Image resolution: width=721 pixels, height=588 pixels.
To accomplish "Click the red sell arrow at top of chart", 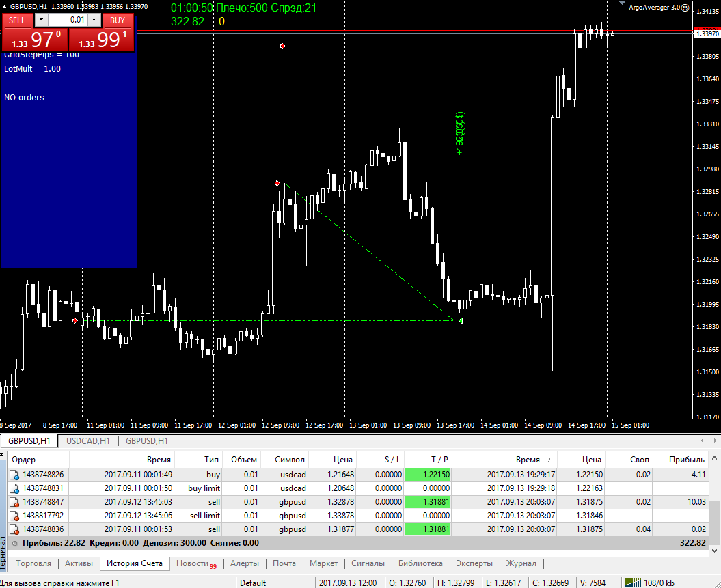I will pos(283,46).
